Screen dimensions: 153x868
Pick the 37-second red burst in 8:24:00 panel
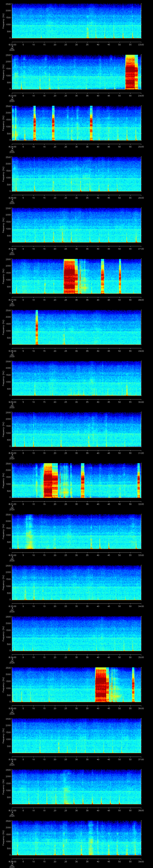click(91, 123)
